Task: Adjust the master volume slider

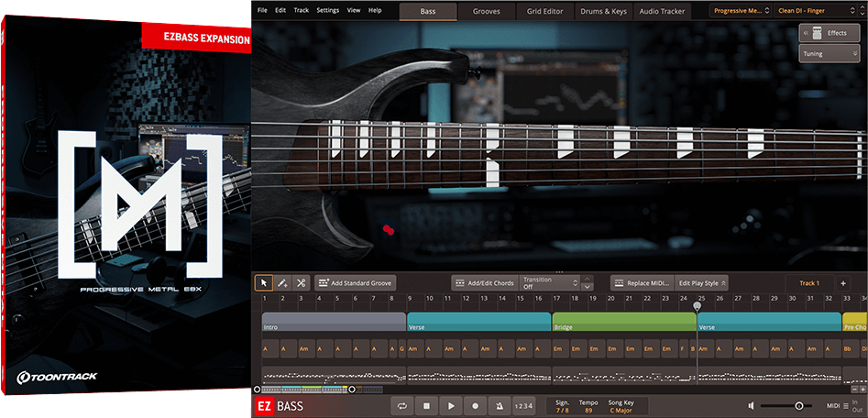Action: (798, 405)
